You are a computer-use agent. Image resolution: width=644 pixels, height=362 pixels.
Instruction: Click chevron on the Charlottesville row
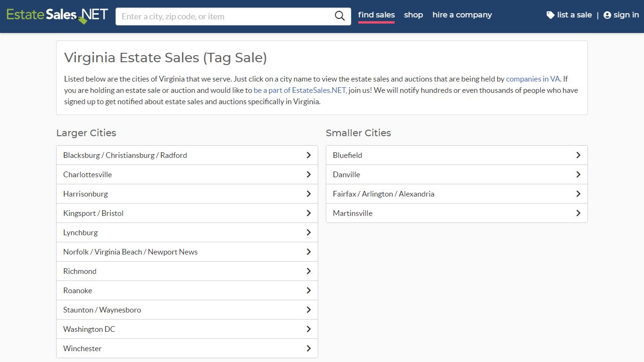(x=308, y=174)
